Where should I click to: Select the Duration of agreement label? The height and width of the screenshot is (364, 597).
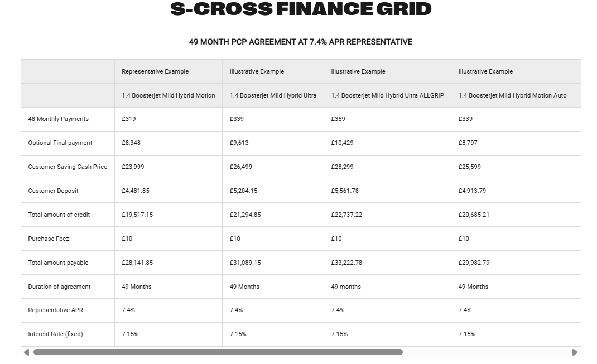point(59,287)
